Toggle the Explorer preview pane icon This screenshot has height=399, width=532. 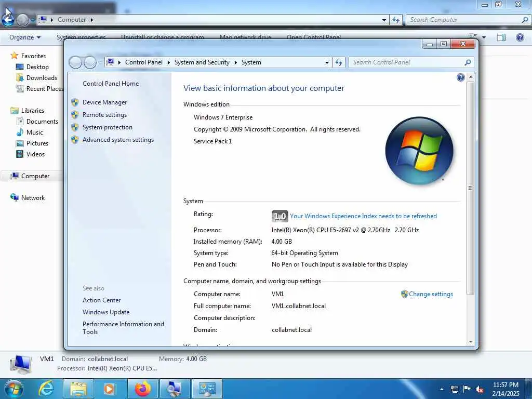pyautogui.click(x=501, y=37)
